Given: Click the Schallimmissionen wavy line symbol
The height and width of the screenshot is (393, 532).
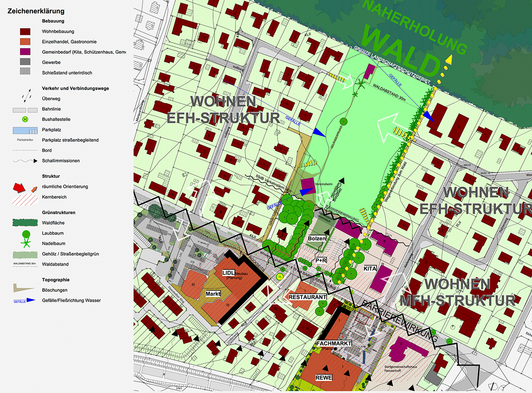Looking at the screenshot, I should click(x=25, y=161).
